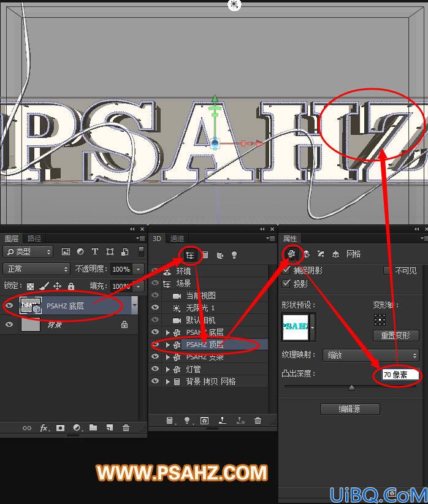Hide the PSAHZ 底层 layer
This screenshot has width=428, height=504.
9,305
